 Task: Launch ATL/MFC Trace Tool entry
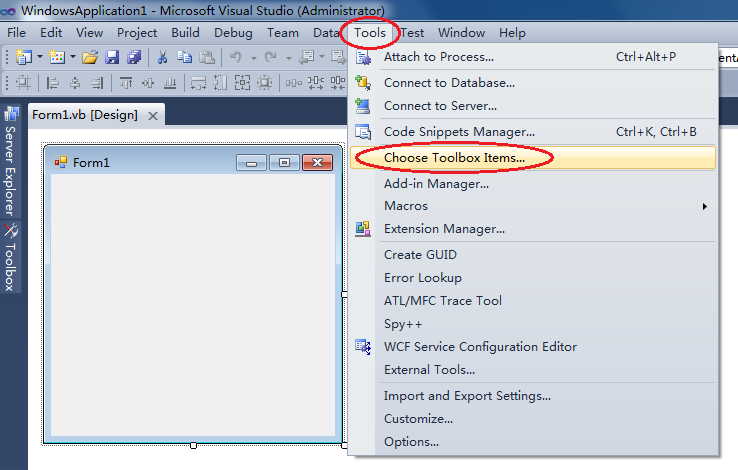click(533, 301)
